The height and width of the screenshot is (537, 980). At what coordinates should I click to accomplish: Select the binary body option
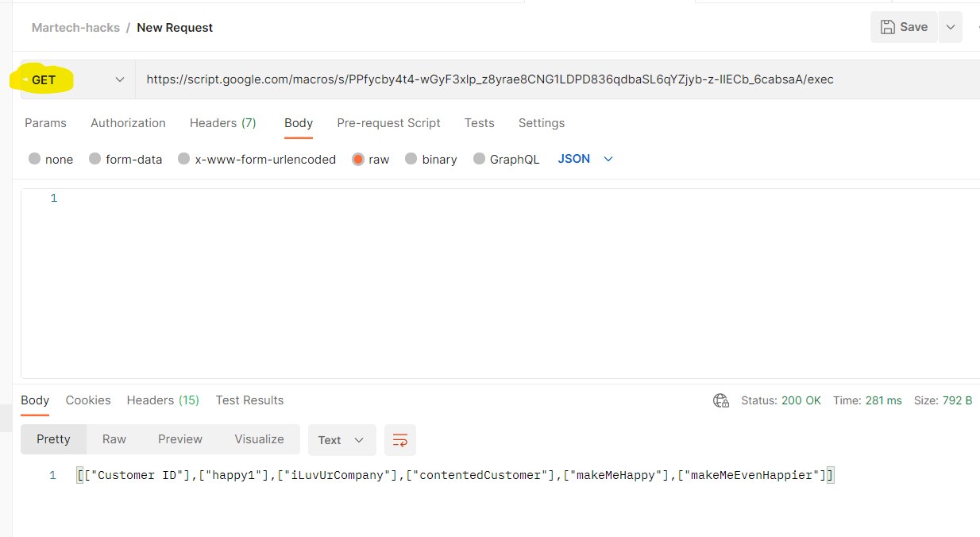pos(431,159)
